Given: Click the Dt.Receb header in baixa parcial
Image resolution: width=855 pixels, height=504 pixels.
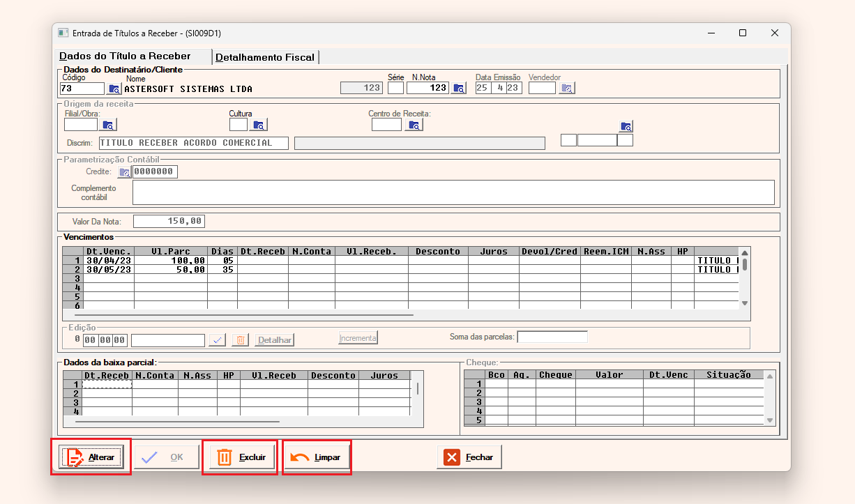Looking at the screenshot, I should coord(107,375).
